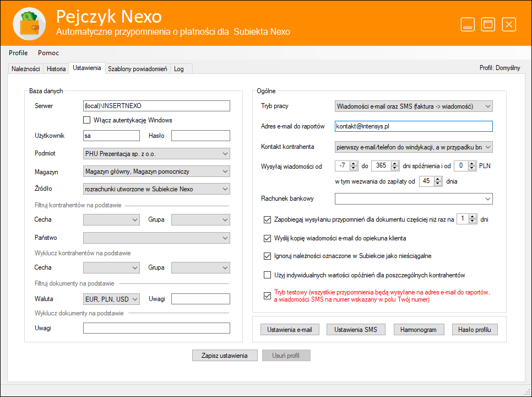Decrease wezwania do zapłaty 45 days spinner
Screen dimensions: 532x397
438,184
